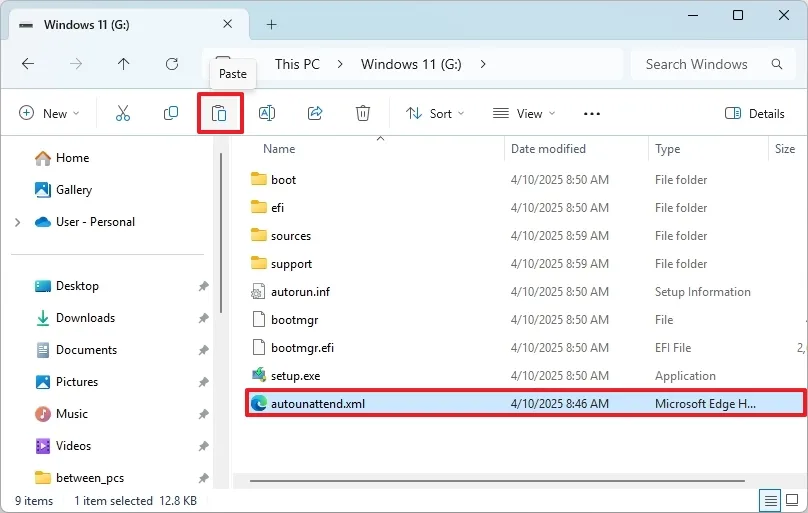Open the See more ellipsis menu
The width and height of the screenshot is (808, 513).
click(x=592, y=114)
